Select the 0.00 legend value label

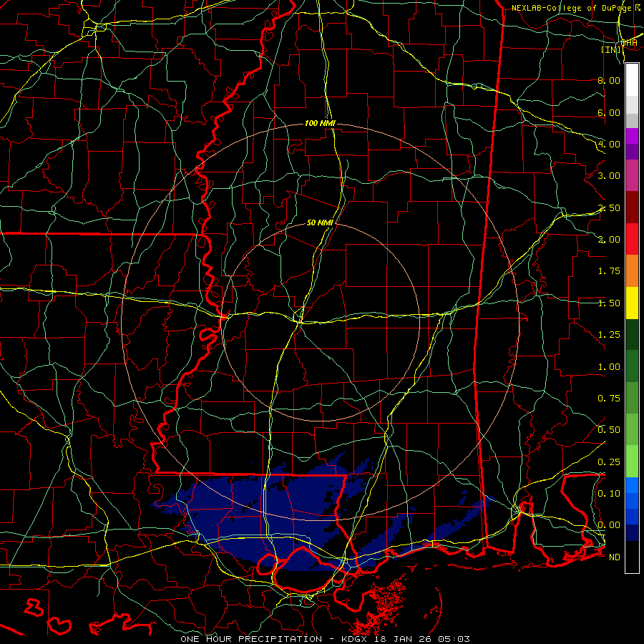pos(609,525)
